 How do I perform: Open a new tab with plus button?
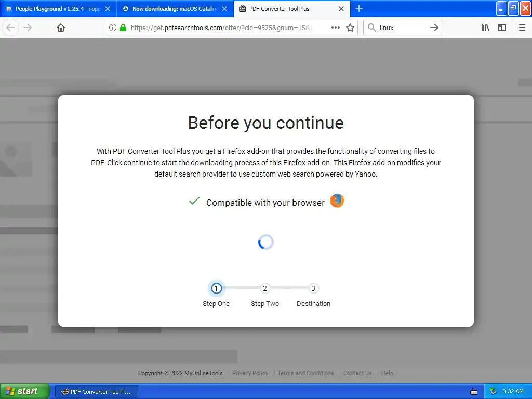click(359, 8)
